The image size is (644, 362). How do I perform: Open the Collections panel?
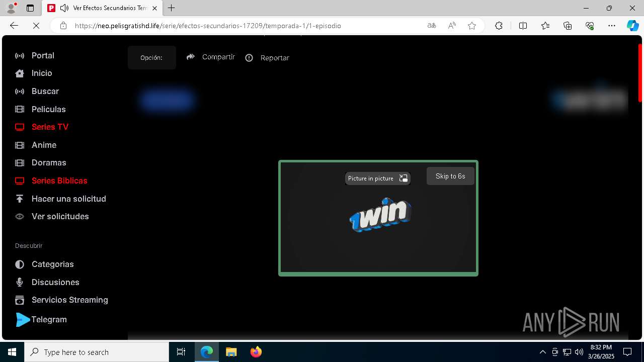[568, 26]
